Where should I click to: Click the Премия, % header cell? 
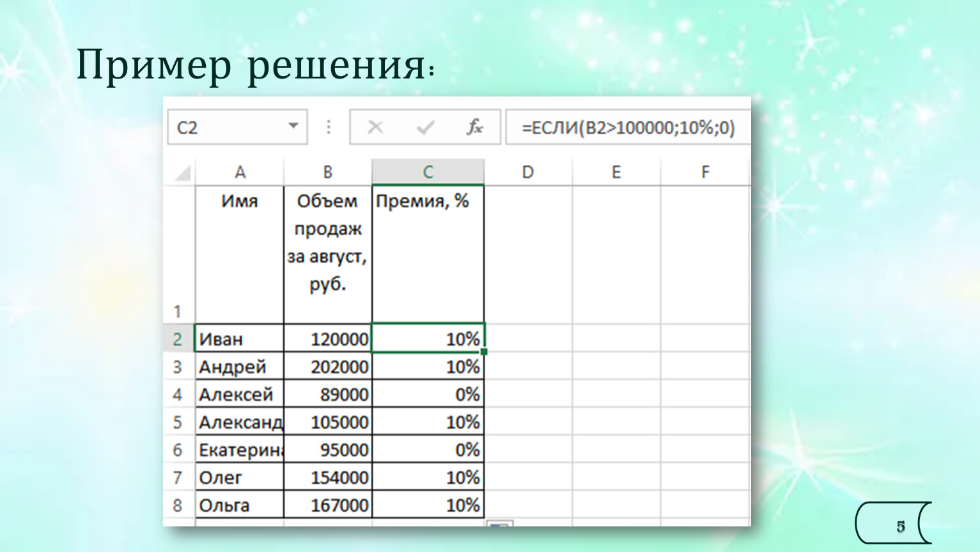[x=428, y=254]
